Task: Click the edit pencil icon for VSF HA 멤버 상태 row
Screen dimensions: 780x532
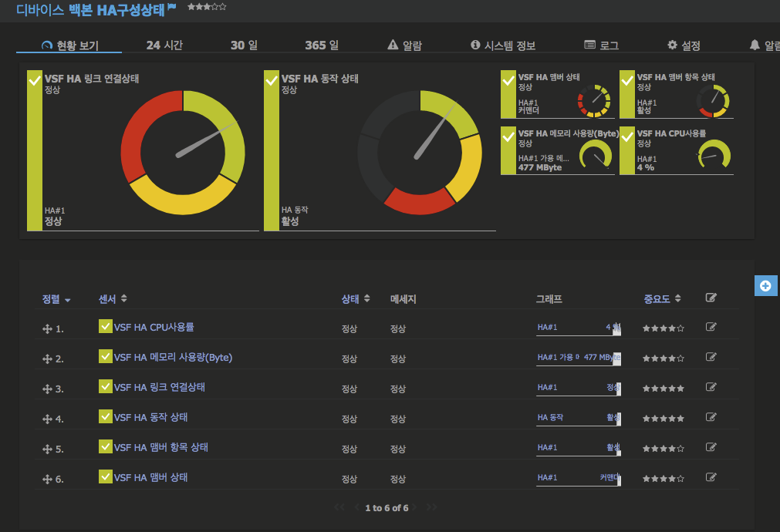Action: coord(710,476)
